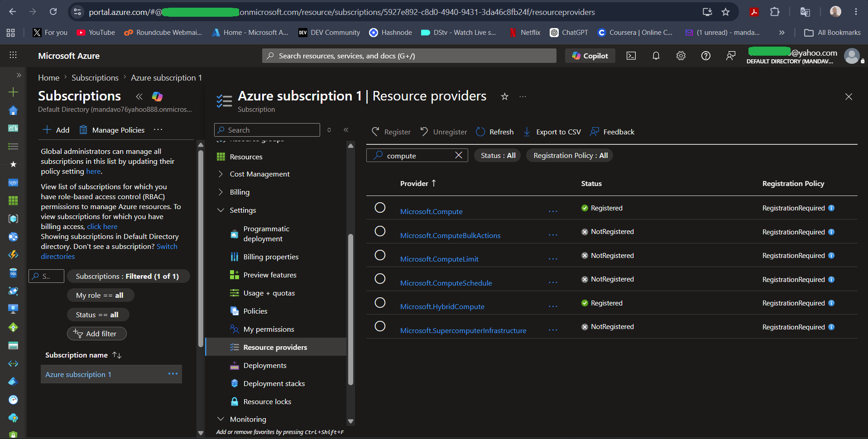Viewport: 868px width, 439px height.
Task: Collapse the Subscriptions panel double chevron
Action: (x=139, y=96)
